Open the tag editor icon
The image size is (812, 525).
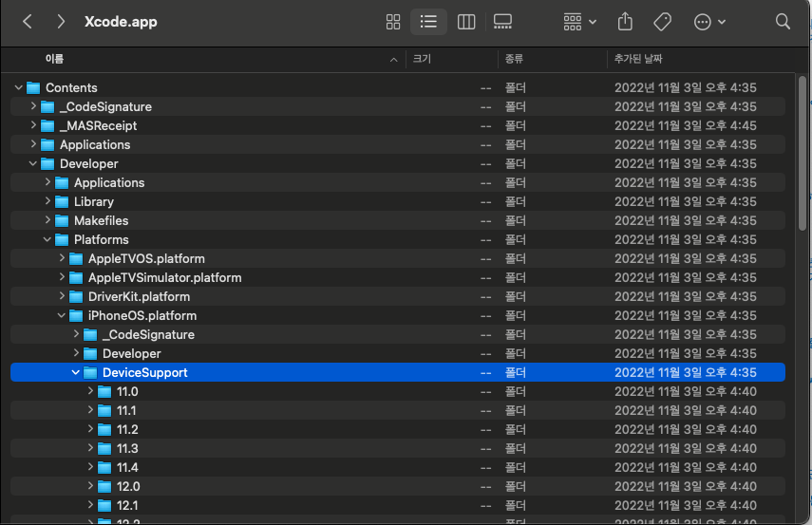point(662,22)
